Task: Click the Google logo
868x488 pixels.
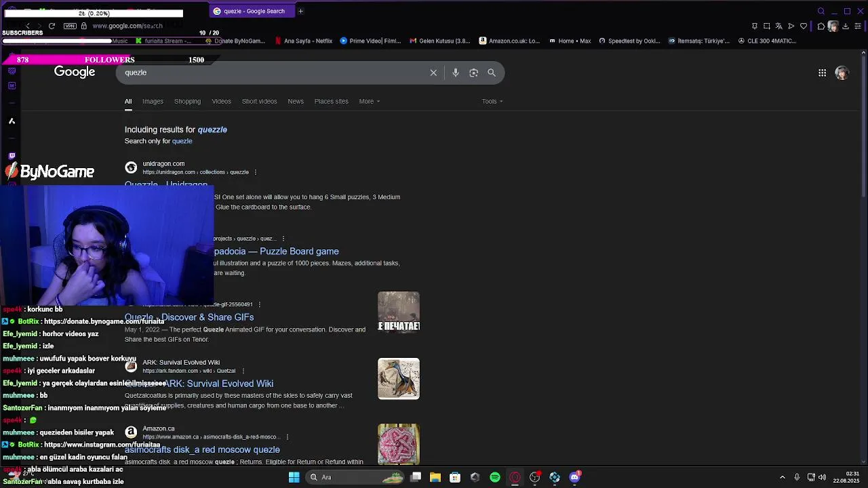Action: point(75,72)
